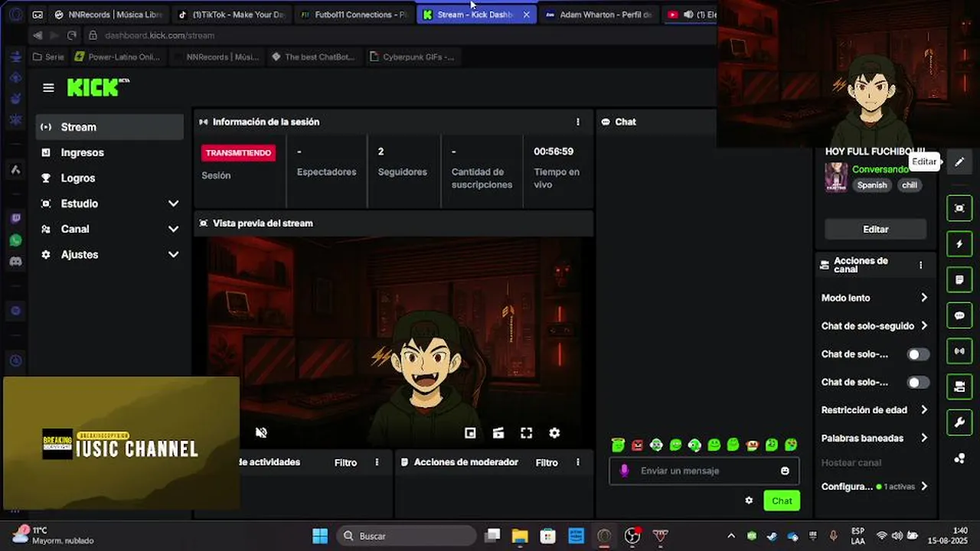Open stream preview settings gear
The height and width of the screenshot is (551, 980).
(554, 433)
